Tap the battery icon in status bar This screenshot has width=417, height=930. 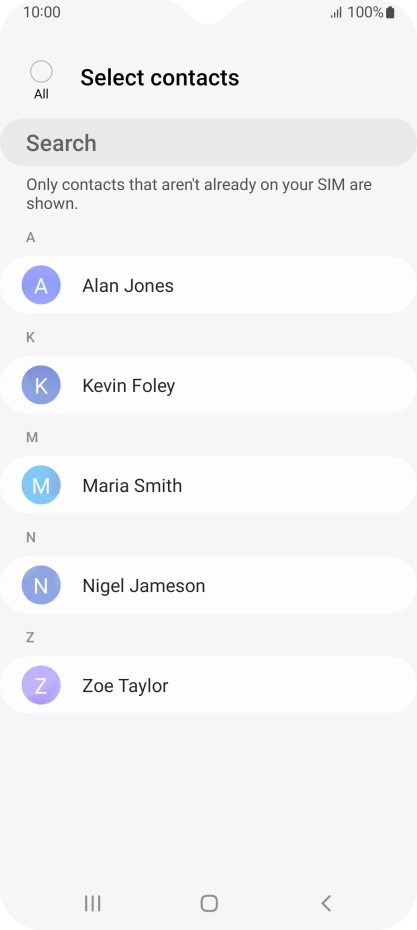pos(390,12)
